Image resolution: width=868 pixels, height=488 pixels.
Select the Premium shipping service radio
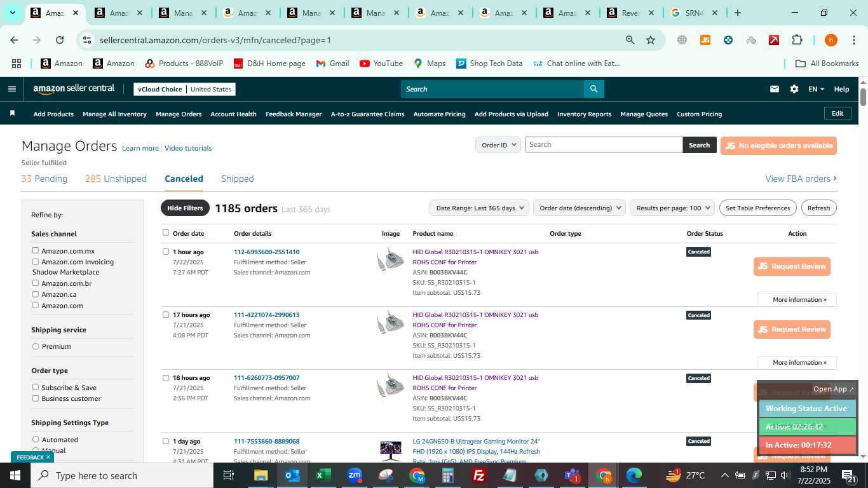click(x=36, y=346)
